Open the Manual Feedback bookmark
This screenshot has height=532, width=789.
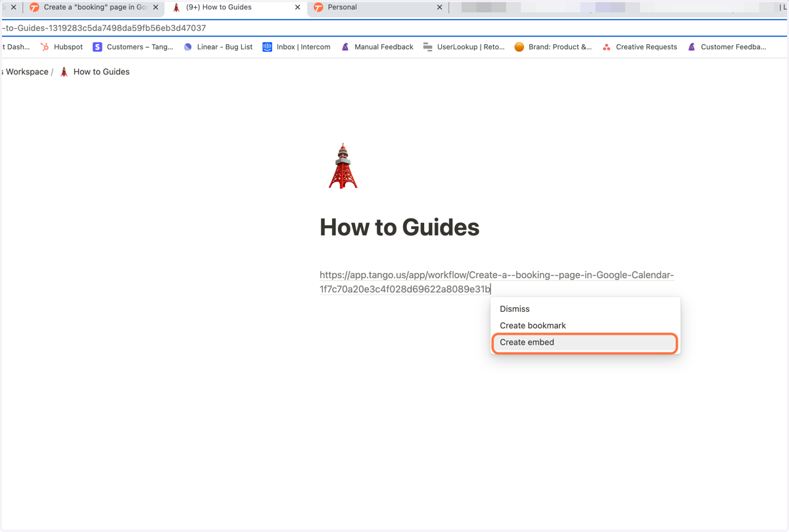coord(377,47)
